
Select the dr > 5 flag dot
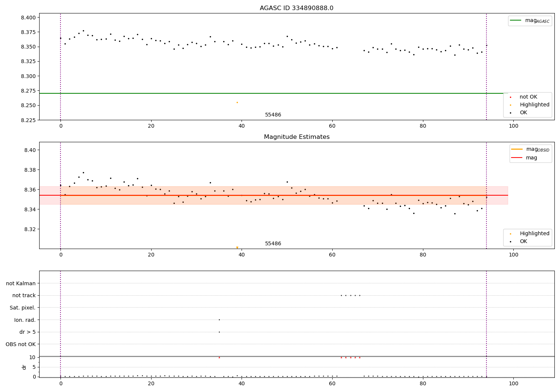tap(219, 332)
